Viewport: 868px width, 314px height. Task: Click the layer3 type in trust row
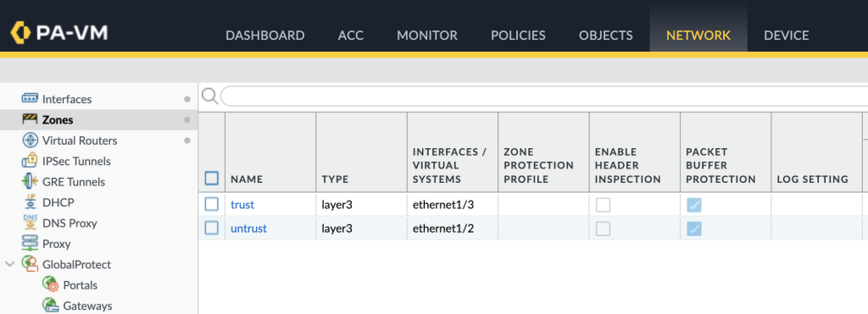(x=337, y=205)
